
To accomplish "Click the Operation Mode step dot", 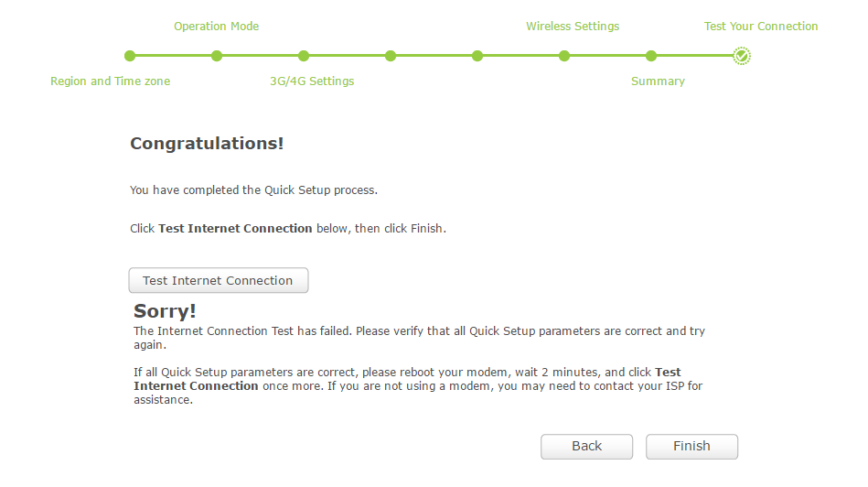I will pos(217,56).
